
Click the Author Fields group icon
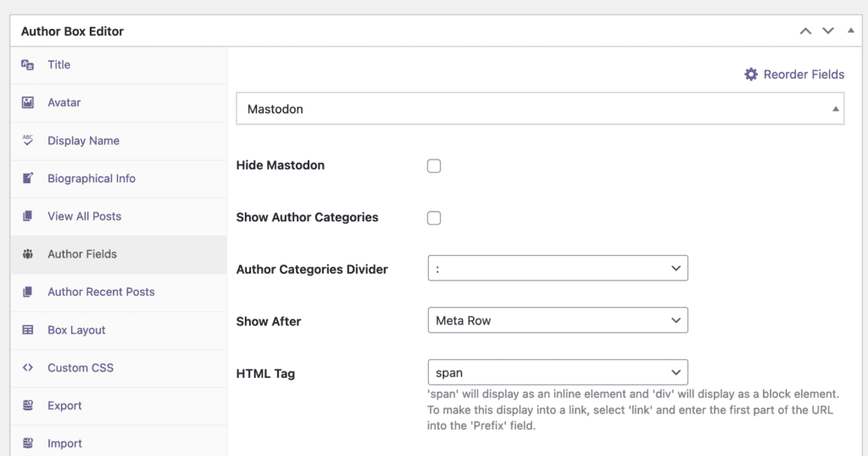(28, 254)
